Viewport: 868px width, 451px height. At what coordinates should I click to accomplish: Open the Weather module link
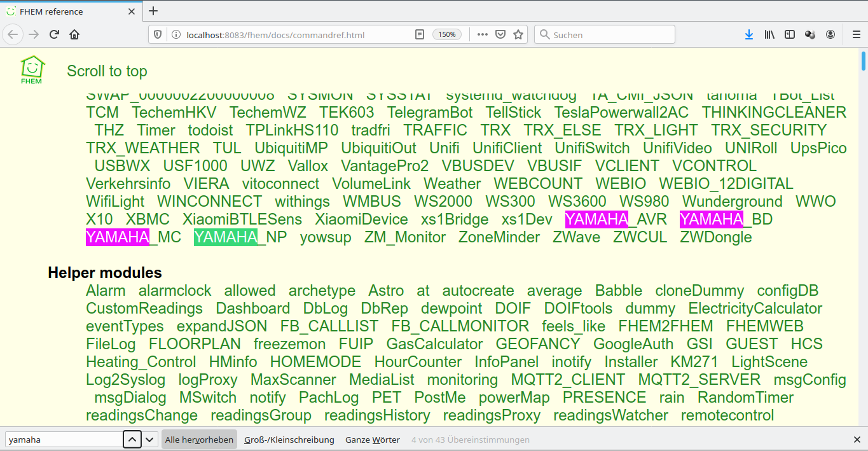tap(452, 184)
